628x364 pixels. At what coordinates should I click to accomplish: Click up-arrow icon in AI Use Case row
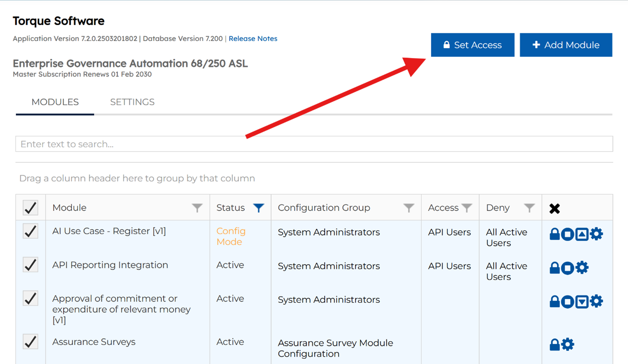(582, 234)
